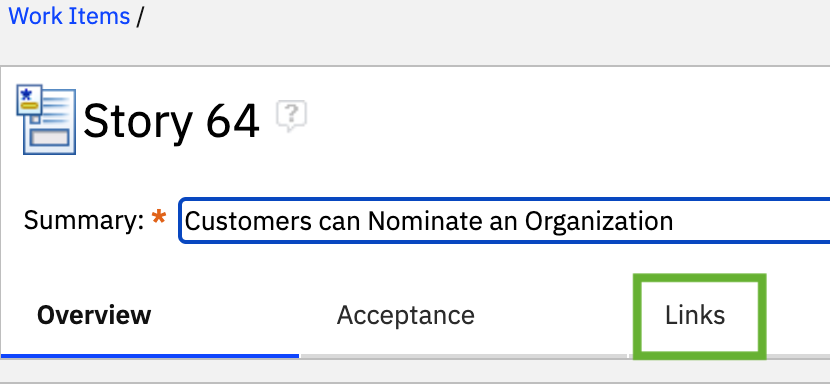Viewport: 830px width, 384px height.
Task: Click the breadcrumb slash after Work Items
Action: click(x=140, y=16)
